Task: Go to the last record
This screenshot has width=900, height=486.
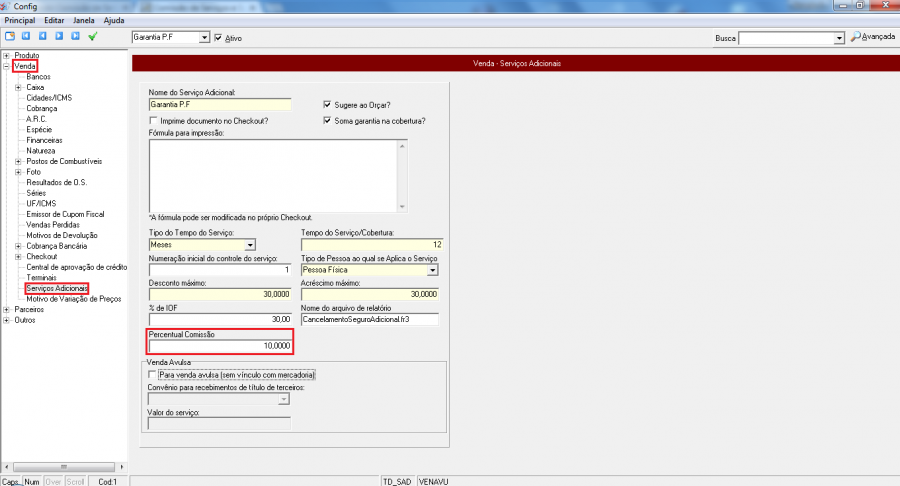Action: point(75,36)
